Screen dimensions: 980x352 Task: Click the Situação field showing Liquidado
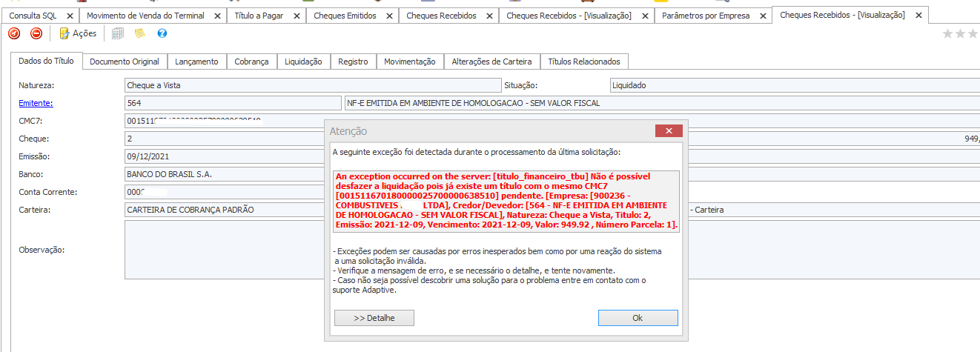795,85
